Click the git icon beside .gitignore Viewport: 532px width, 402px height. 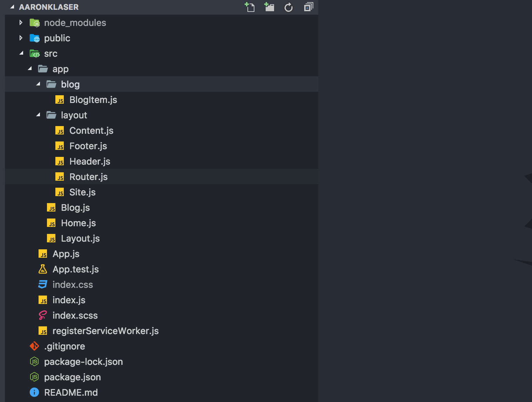click(34, 346)
